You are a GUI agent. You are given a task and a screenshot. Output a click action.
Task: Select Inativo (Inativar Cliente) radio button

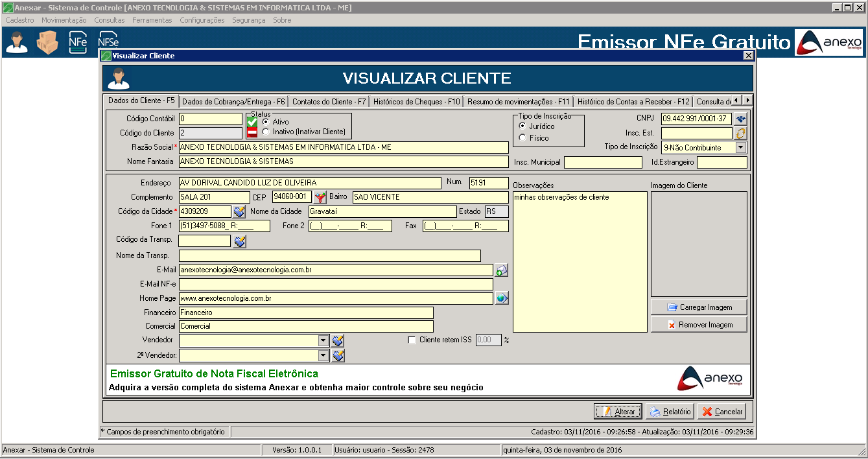tap(266, 132)
